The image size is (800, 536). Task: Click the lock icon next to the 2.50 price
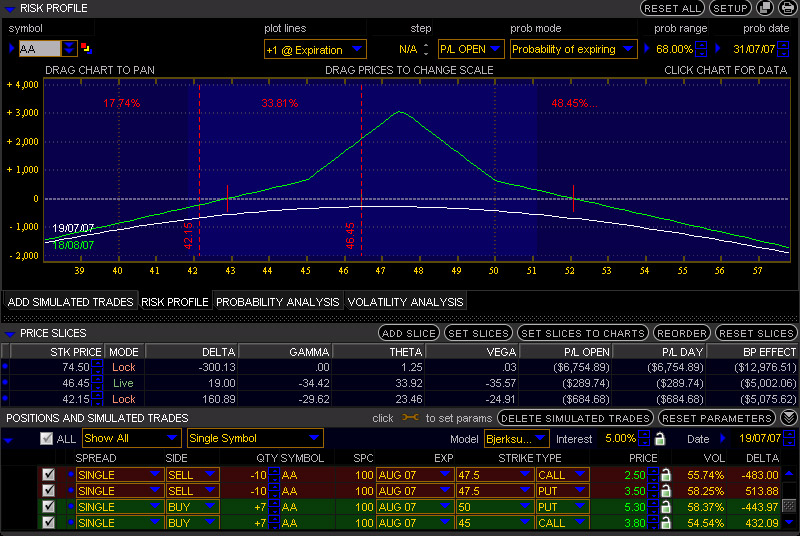(666, 475)
